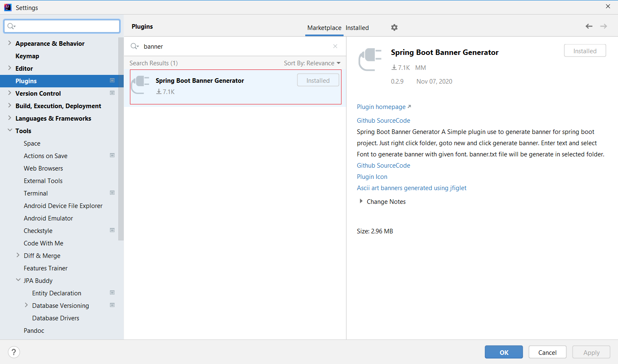Click the project-level icon beside Version Control
The width and height of the screenshot is (618, 364).
[x=112, y=93]
